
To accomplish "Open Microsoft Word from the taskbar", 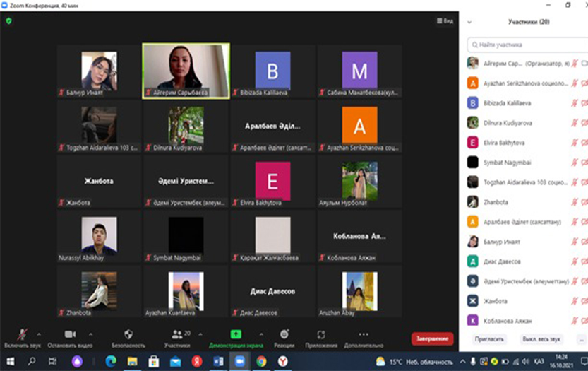I will (217, 361).
